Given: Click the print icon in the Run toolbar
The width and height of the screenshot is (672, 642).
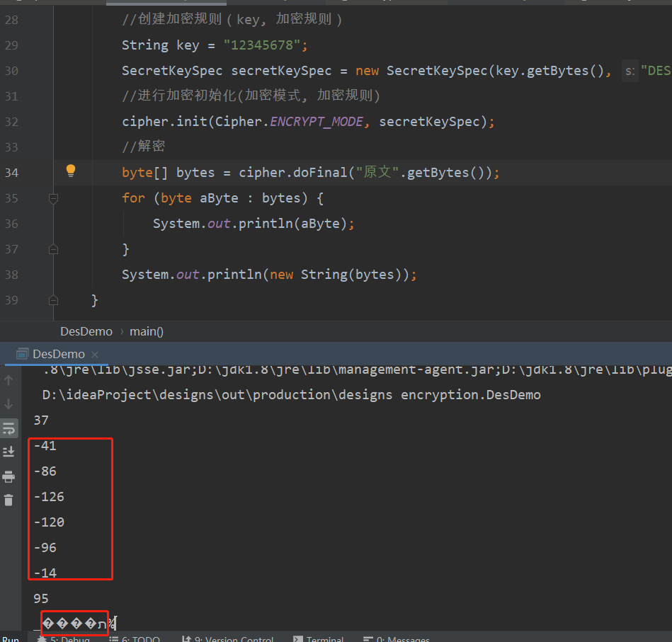Looking at the screenshot, I should coord(8,476).
